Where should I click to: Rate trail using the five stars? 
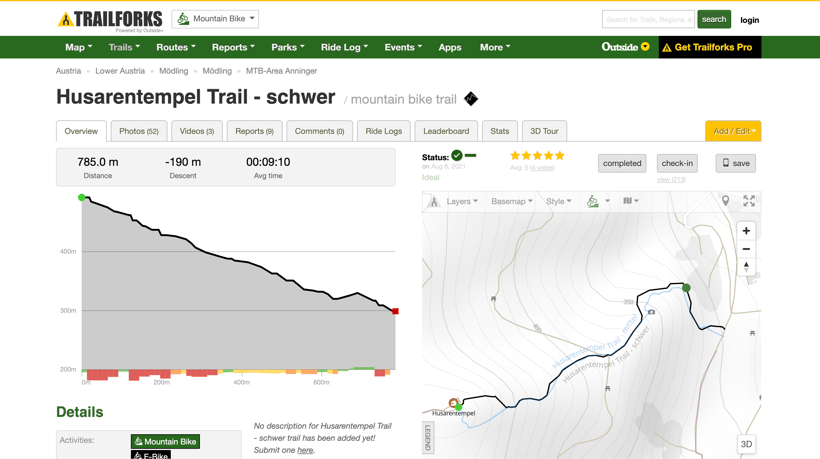pyautogui.click(x=537, y=156)
